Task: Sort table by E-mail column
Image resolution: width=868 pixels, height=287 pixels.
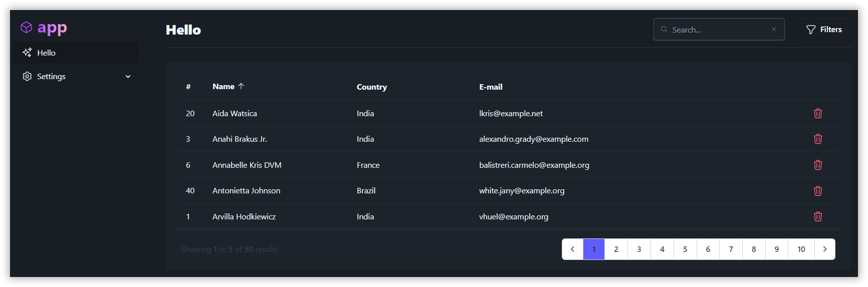Action: coord(491,87)
